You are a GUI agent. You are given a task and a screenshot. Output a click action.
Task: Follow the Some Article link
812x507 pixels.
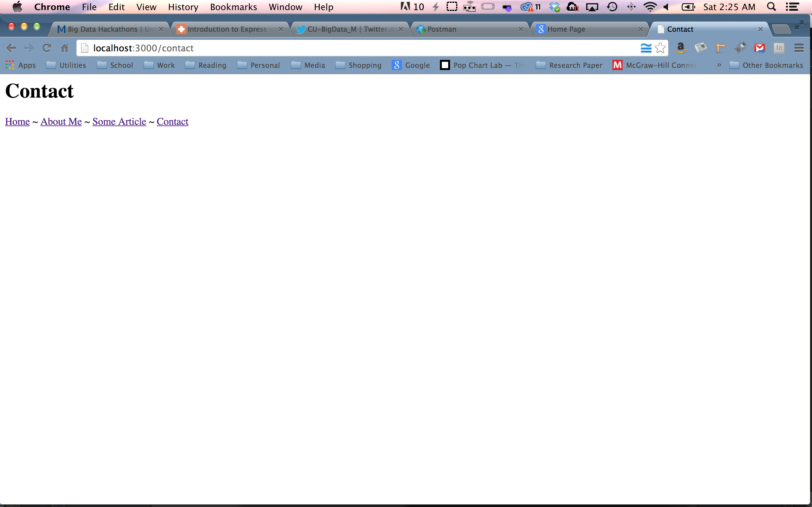click(119, 121)
